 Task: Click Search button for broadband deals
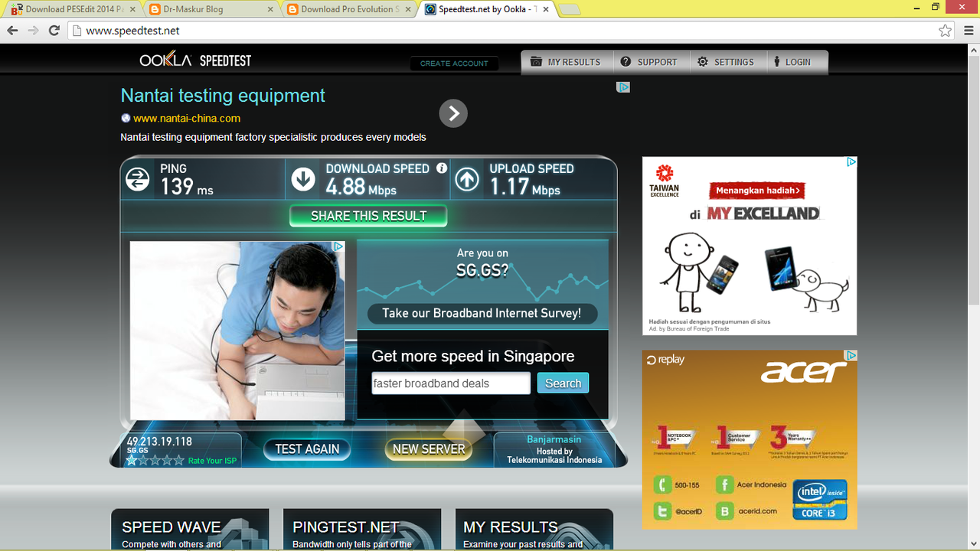tap(563, 383)
